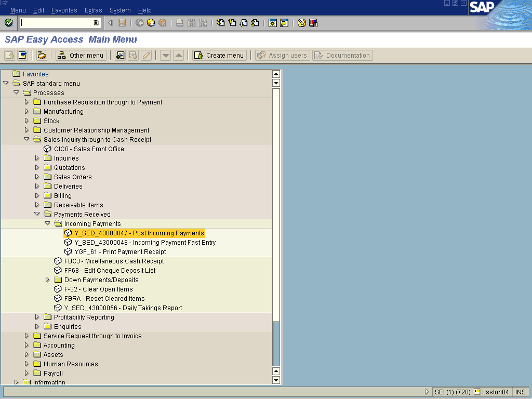Expand the Quotations folder
This screenshot has height=399, width=532.
point(37,168)
